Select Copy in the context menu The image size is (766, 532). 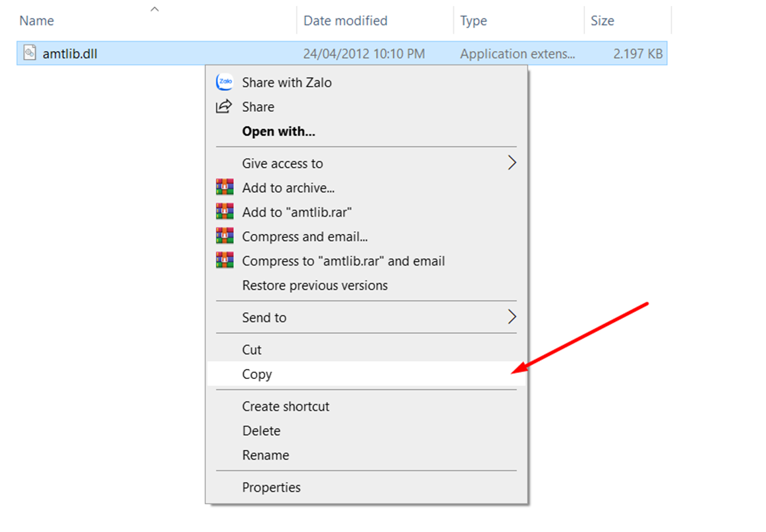[x=366, y=374]
